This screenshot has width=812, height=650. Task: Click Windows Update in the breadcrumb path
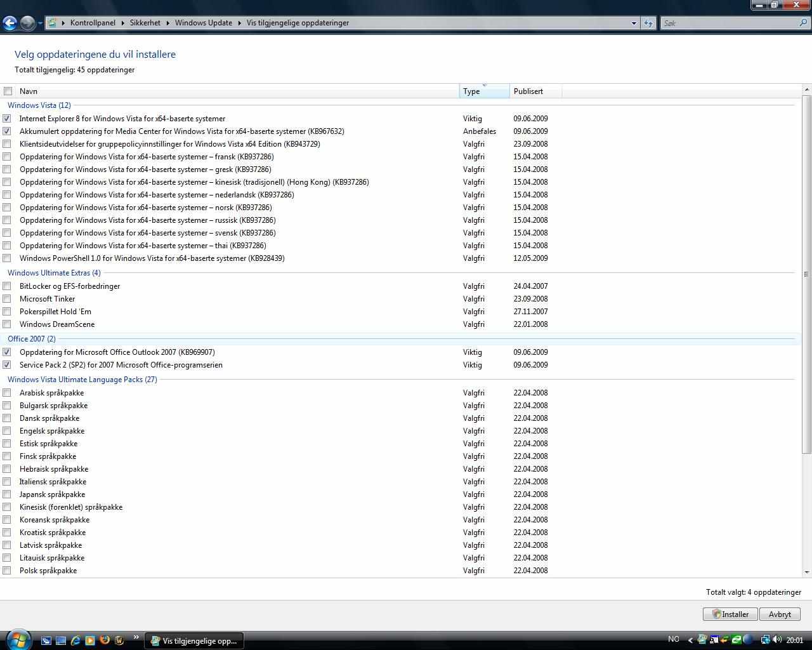click(204, 23)
